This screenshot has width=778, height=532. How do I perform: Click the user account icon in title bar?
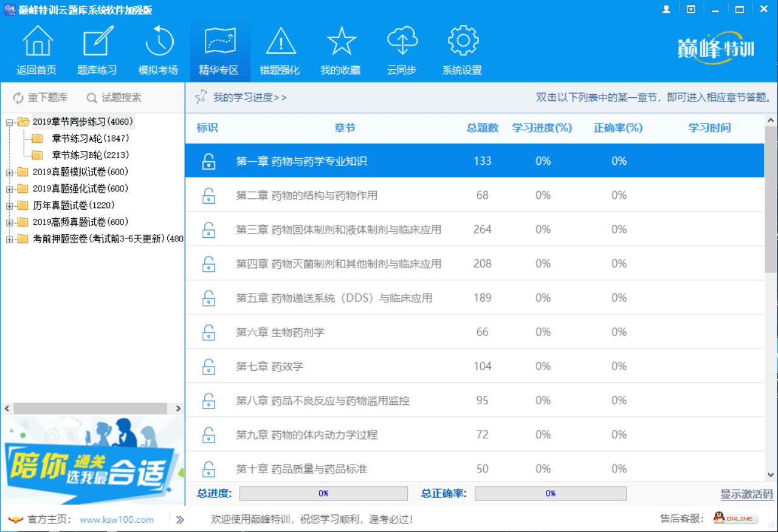pyautogui.click(x=666, y=9)
